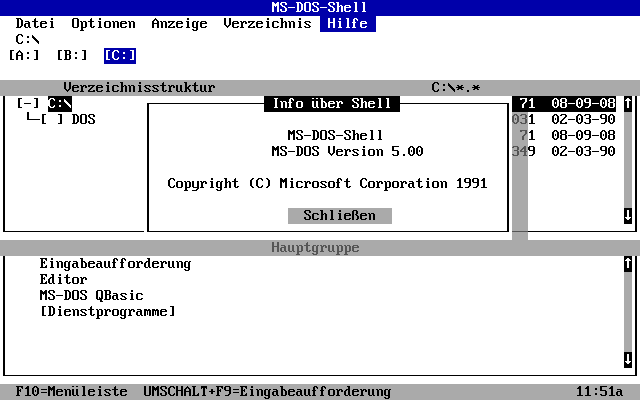Select drive A: icon
640x400 pixels.
23,55
